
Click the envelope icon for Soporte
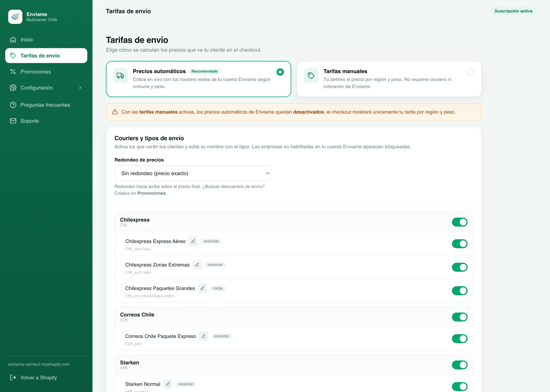[x=13, y=121]
